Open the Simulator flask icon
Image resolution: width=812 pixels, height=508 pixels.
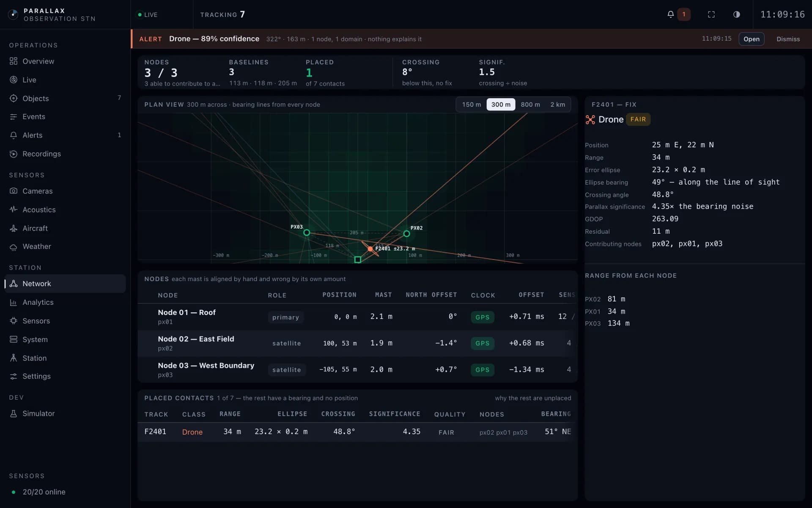(x=14, y=414)
